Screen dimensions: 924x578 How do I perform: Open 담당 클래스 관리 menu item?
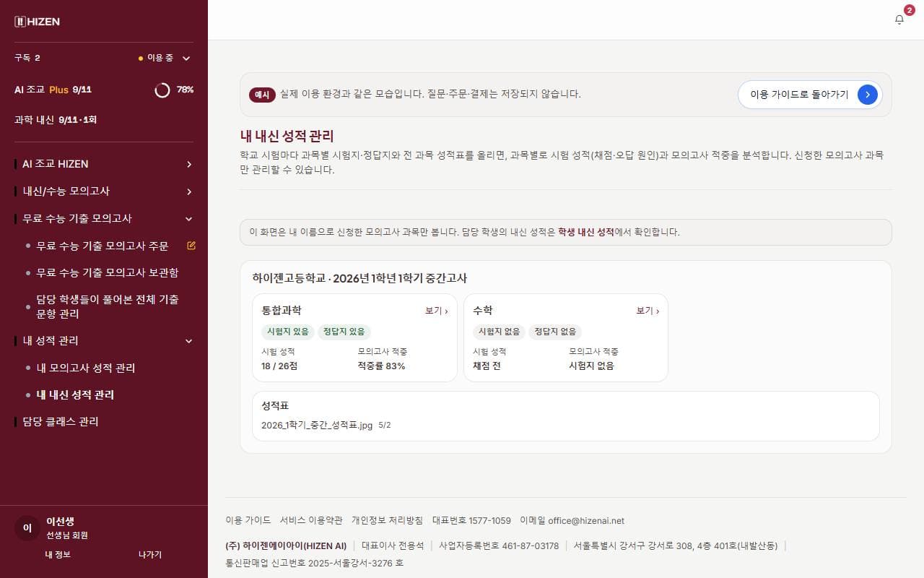click(61, 421)
